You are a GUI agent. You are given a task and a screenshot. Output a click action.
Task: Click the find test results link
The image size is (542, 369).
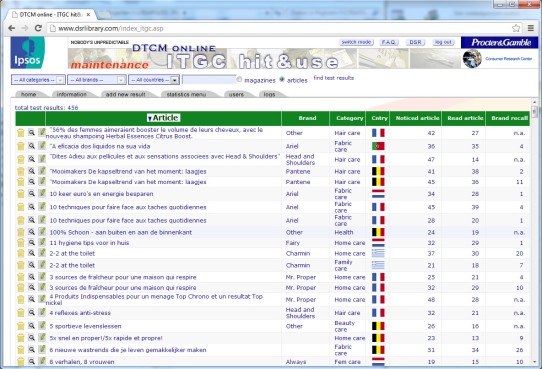(x=334, y=78)
